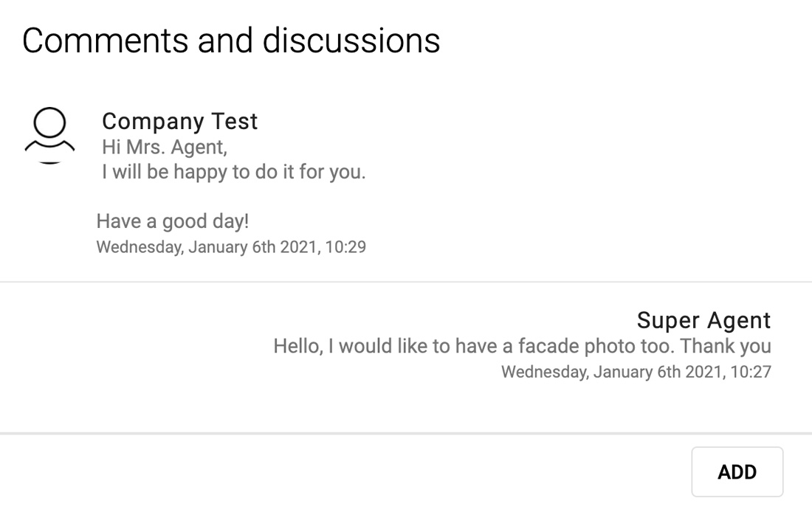This screenshot has width=812, height=506.
Task: Click the divider line above the ADD button
Action: point(406,434)
